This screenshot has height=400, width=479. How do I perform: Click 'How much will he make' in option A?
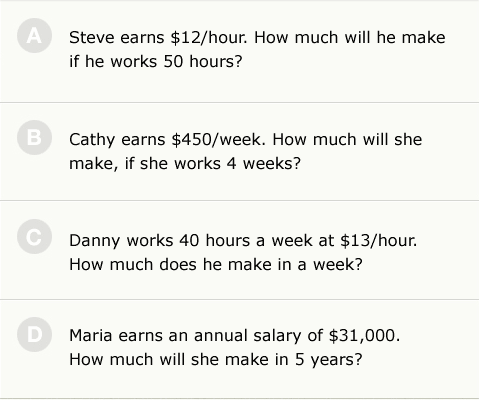click(350, 37)
